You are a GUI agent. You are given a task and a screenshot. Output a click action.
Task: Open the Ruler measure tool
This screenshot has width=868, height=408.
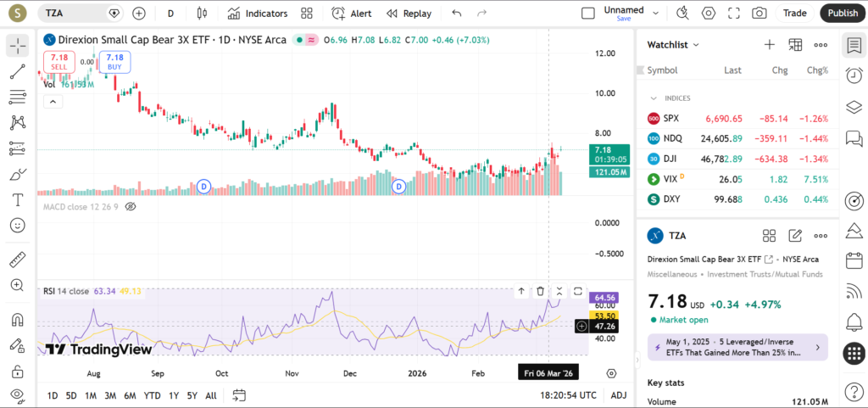(17, 260)
